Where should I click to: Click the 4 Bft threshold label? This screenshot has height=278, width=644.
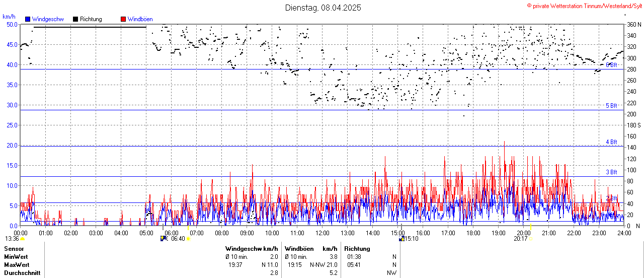pyautogui.click(x=611, y=142)
